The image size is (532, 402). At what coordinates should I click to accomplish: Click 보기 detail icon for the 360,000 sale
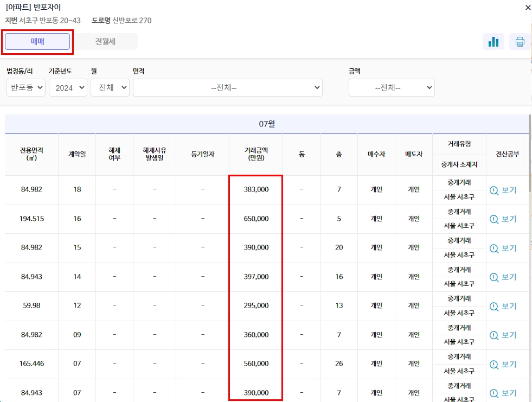(x=504, y=335)
